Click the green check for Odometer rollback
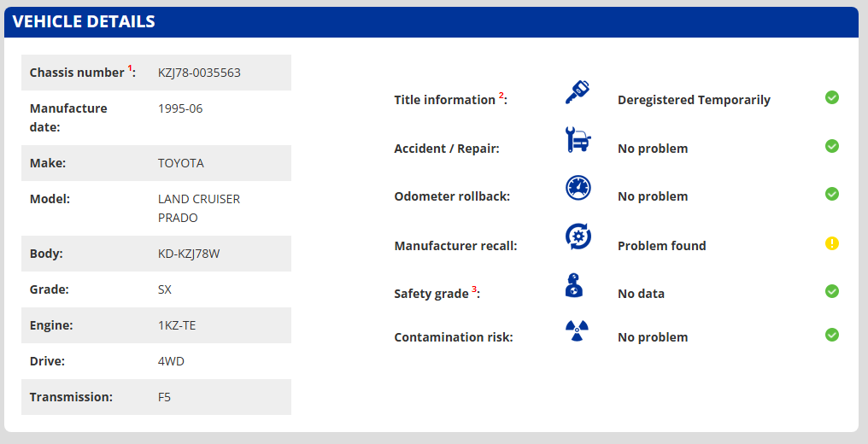Image resolution: width=868 pixels, height=444 pixels. 831,194
